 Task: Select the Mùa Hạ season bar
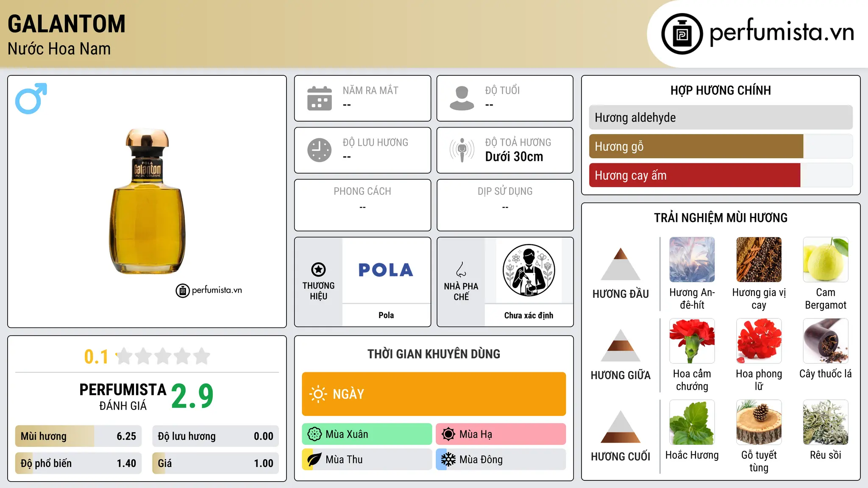click(x=501, y=434)
